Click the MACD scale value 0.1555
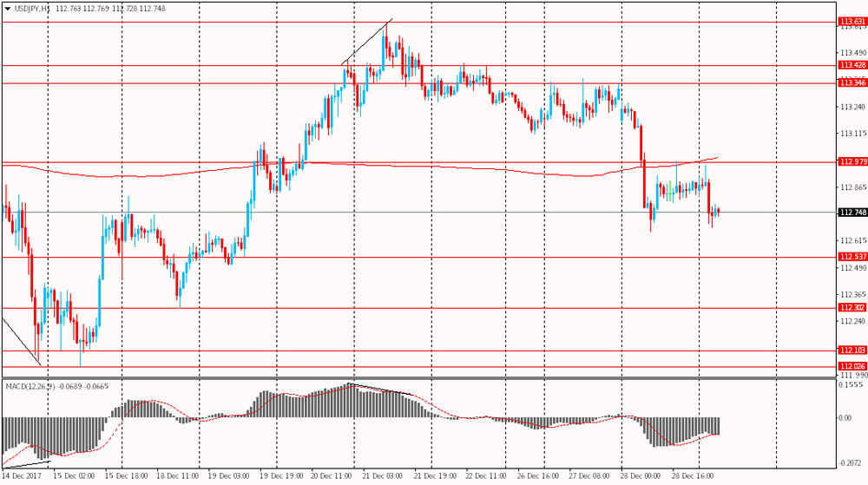868x485 pixels. click(851, 384)
